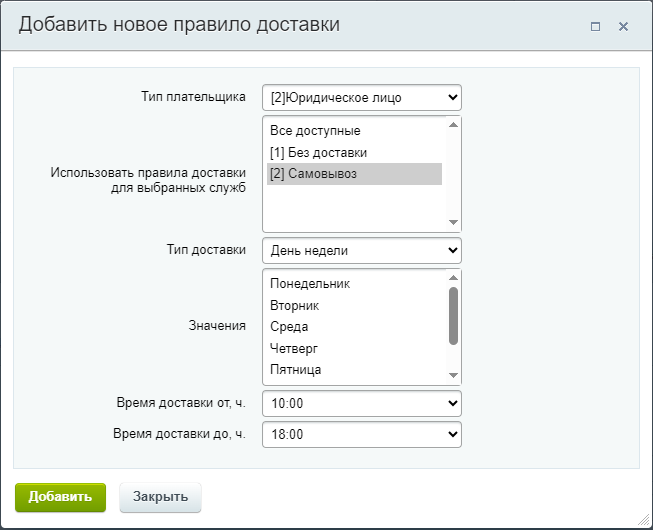Click the values list scrollbar thumb
Viewport: 653px width, 530px height.
tap(453, 316)
